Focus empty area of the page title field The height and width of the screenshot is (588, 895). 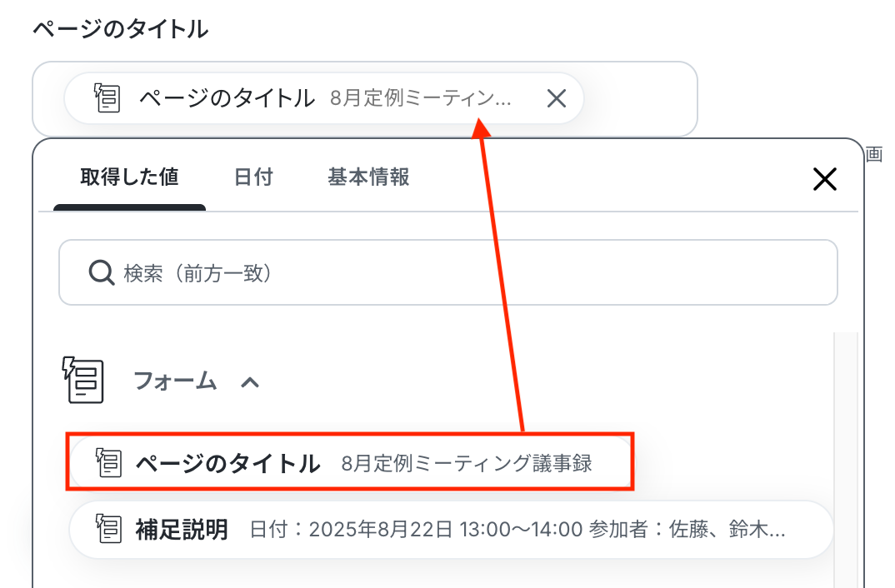tap(639, 98)
